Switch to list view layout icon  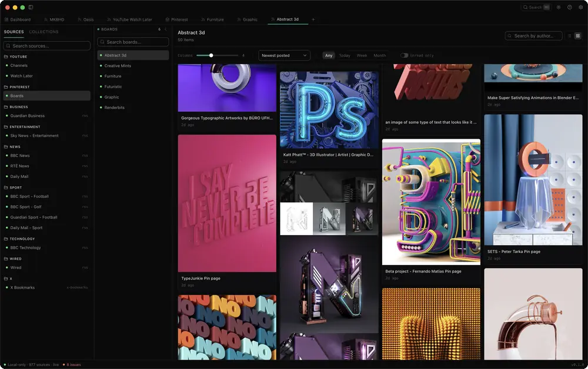click(570, 36)
